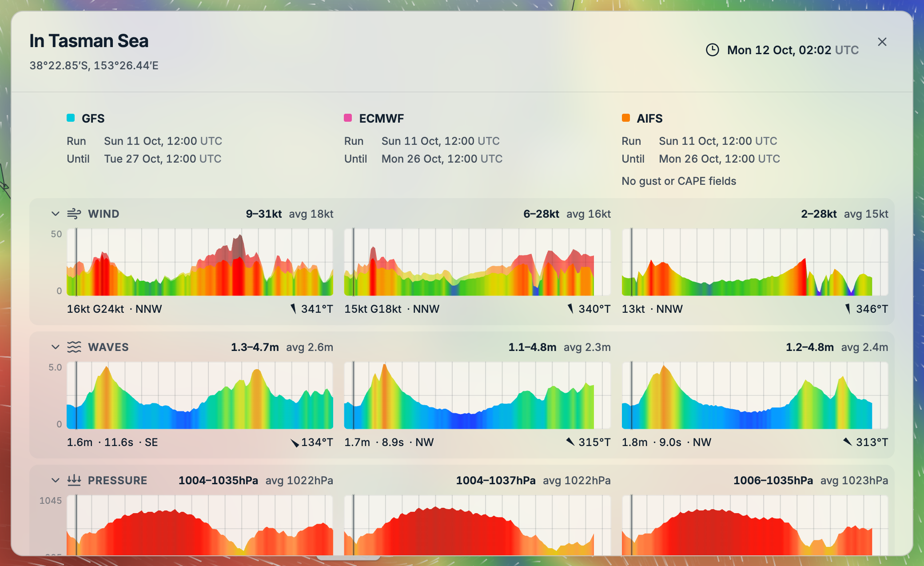Viewport: 924px width, 566px height.
Task: Click the pressure gauge icon
Action: click(74, 480)
